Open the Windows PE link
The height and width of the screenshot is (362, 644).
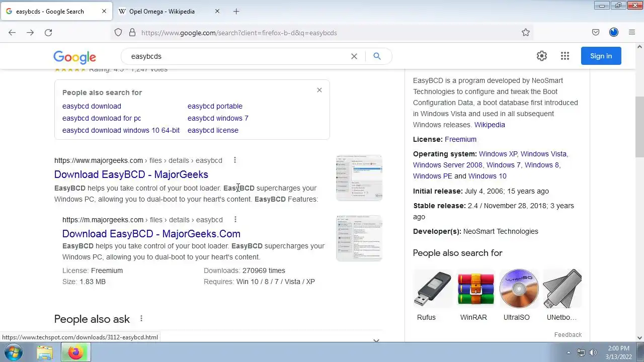click(x=432, y=176)
